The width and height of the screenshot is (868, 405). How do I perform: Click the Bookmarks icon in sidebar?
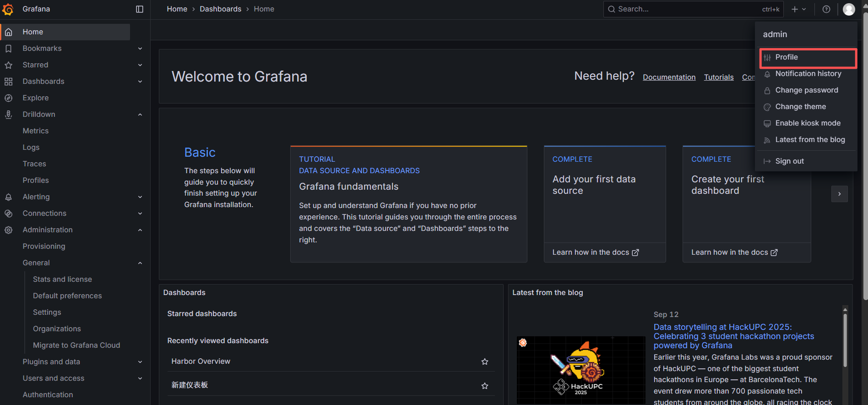8,49
